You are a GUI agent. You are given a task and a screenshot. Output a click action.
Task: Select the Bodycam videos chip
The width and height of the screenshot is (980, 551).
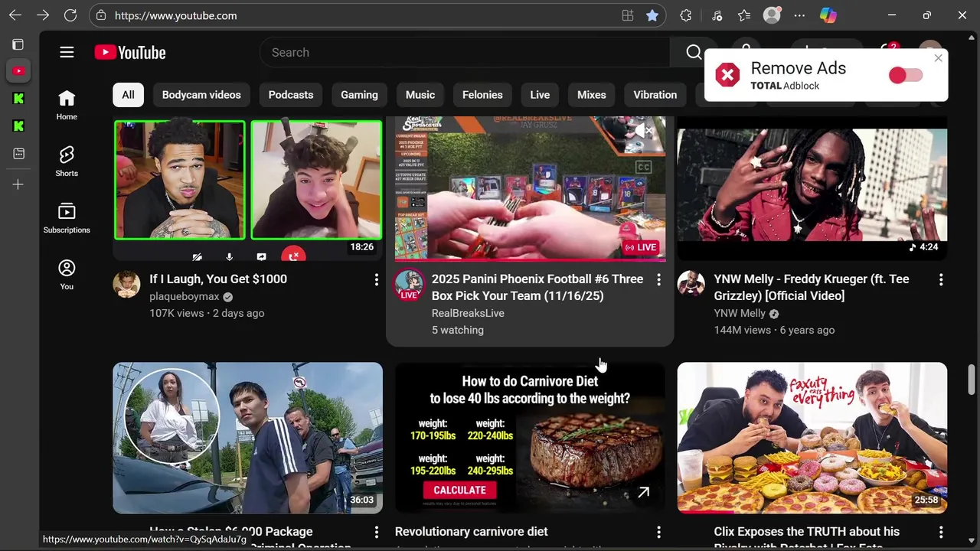click(201, 95)
